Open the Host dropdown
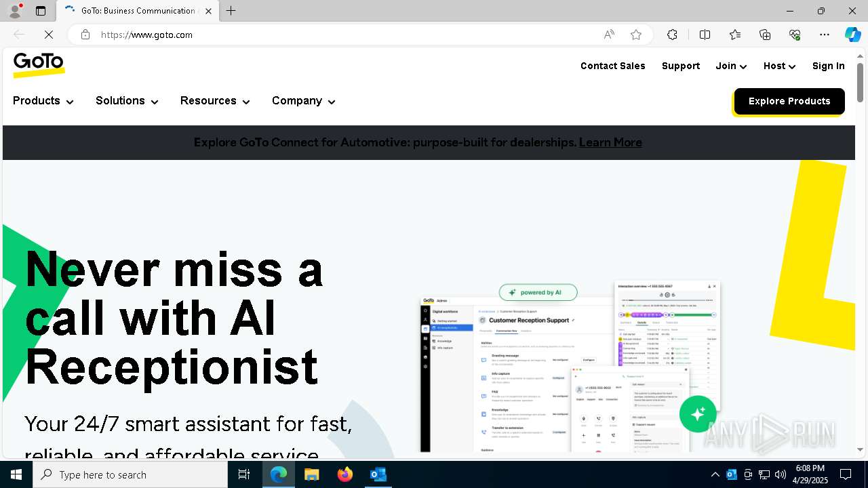Screen dimensions: 868x488 (x=779, y=66)
